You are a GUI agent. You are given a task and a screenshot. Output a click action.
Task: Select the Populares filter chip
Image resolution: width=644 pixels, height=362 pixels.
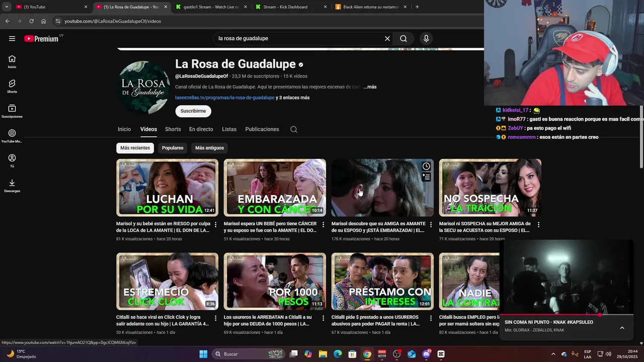173,148
